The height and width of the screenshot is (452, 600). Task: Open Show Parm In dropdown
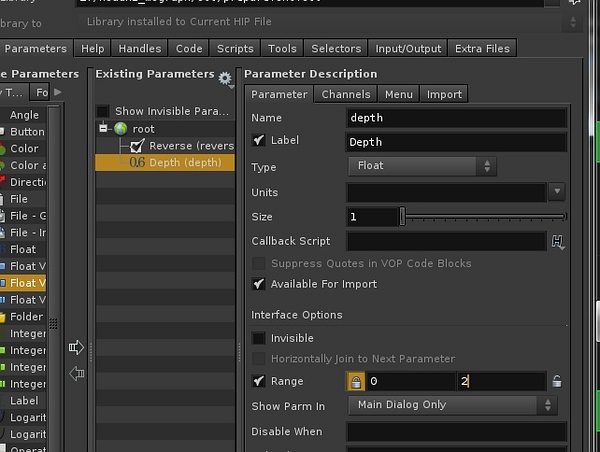point(453,405)
